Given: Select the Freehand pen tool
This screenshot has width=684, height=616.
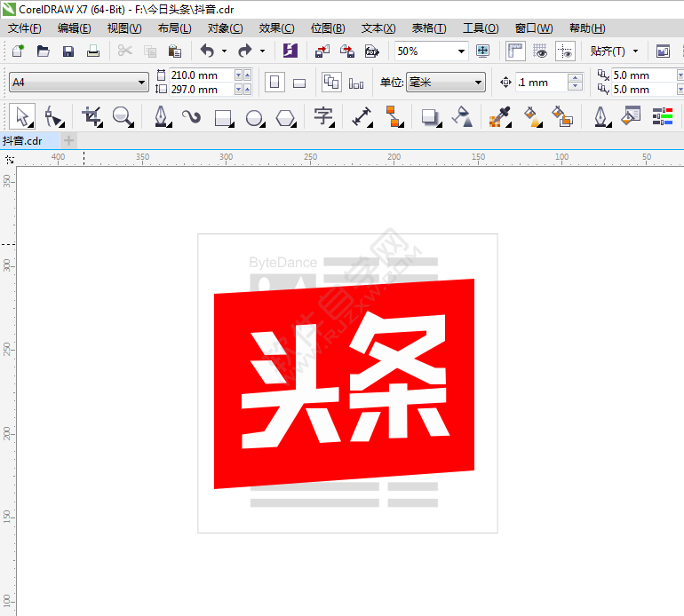Looking at the screenshot, I should pos(162,117).
